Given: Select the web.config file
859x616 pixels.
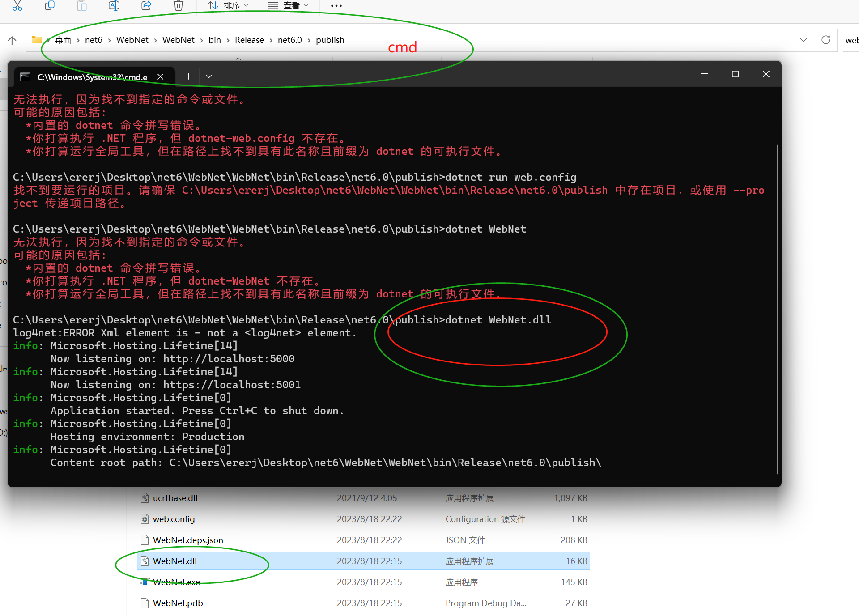Looking at the screenshot, I should click(x=174, y=519).
